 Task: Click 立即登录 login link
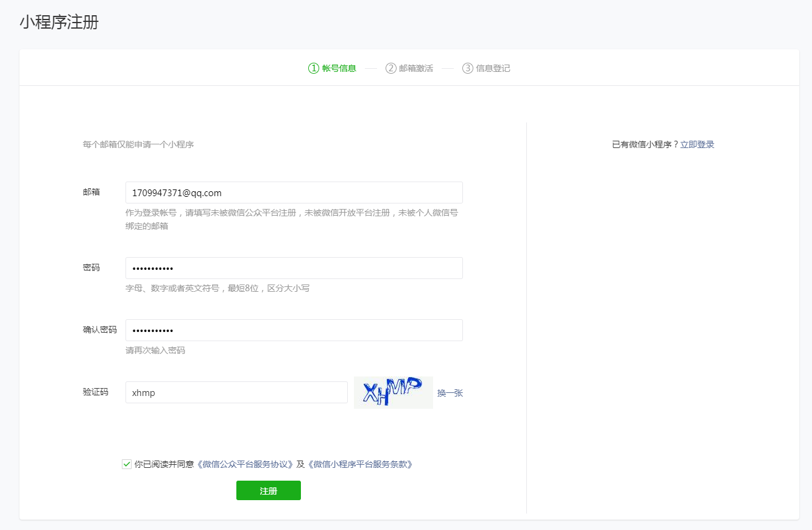[697, 144]
